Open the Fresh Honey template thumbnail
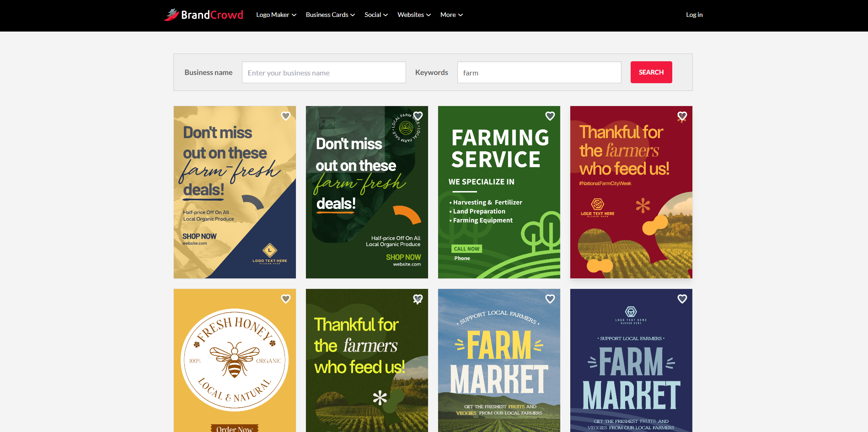The height and width of the screenshot is (432, 868). [x=235, y=366]
